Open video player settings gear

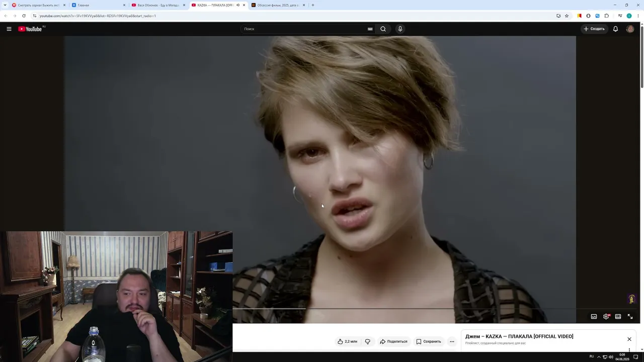pos(606,316)
